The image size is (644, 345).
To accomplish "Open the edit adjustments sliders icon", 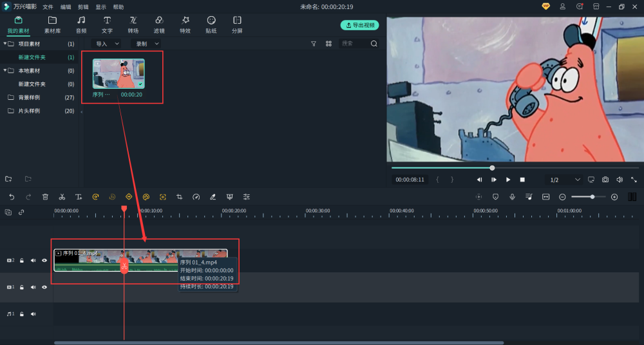I will click(x=247, y=197).
